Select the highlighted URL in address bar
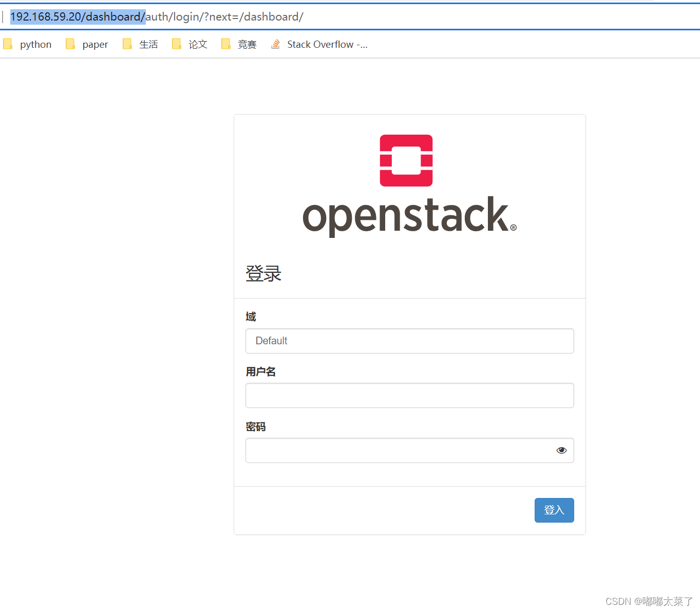Screen dimensions: 700x611 click(78, 16)
